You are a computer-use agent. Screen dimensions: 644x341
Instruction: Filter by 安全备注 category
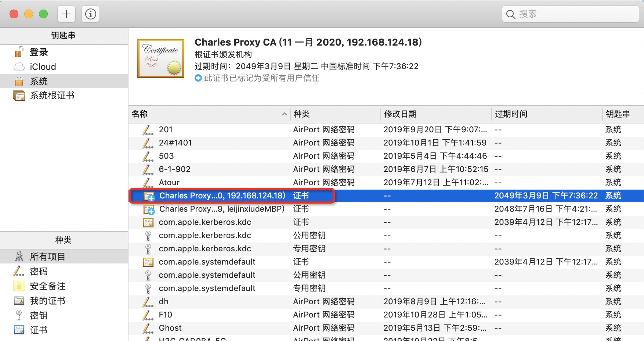coord(64,286)
